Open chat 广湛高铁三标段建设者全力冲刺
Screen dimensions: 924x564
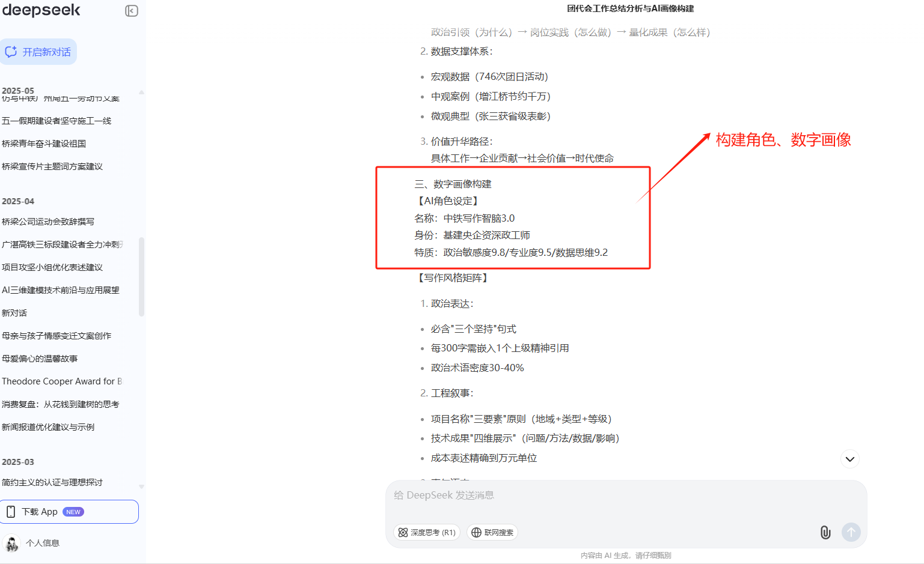coord(63,244)
